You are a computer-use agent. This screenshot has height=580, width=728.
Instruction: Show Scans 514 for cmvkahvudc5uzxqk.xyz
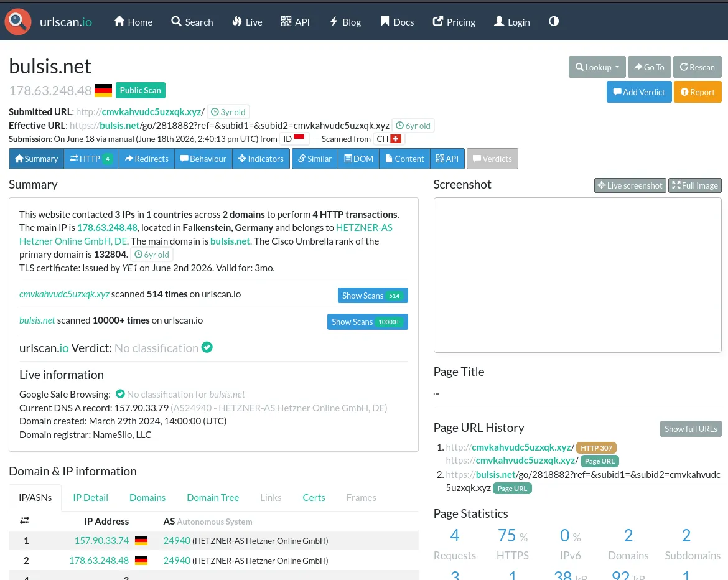tap(372, 296)
